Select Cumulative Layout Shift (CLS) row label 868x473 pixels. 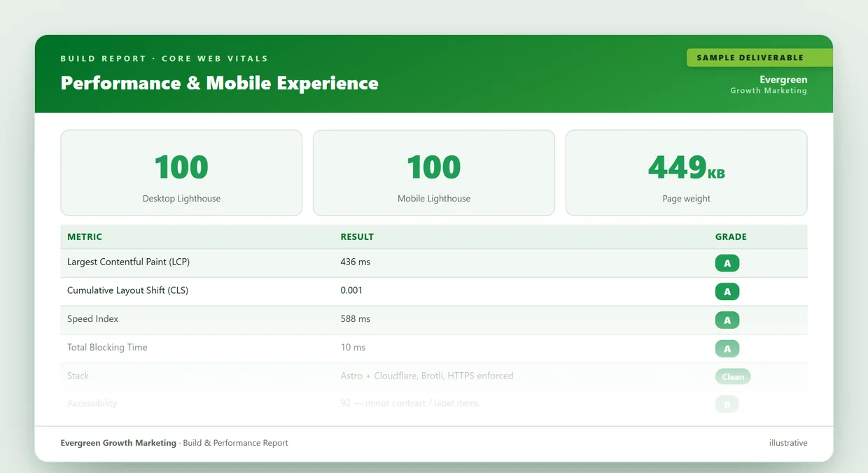click(x=127, y=290)
